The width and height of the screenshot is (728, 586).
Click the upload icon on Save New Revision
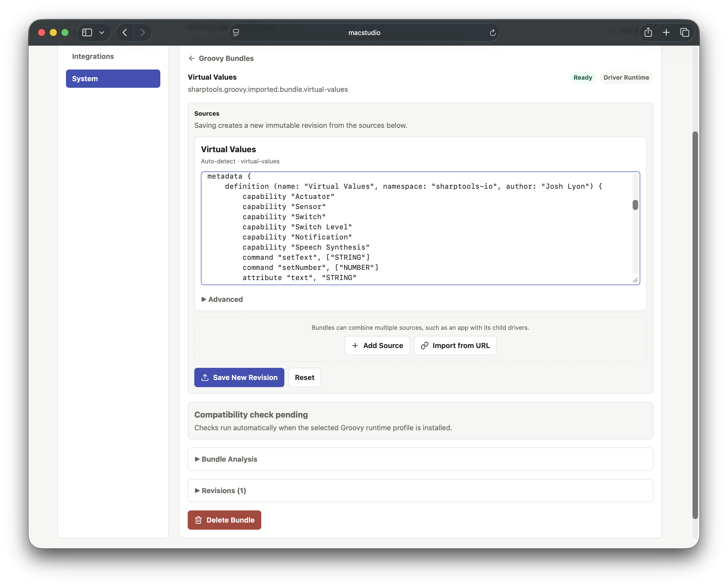[205, 377]
